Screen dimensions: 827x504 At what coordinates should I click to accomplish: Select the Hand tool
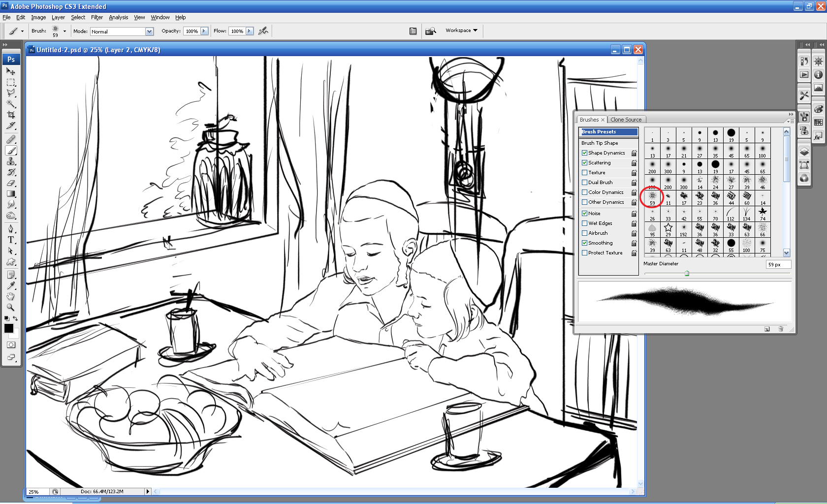click(10, 296)
